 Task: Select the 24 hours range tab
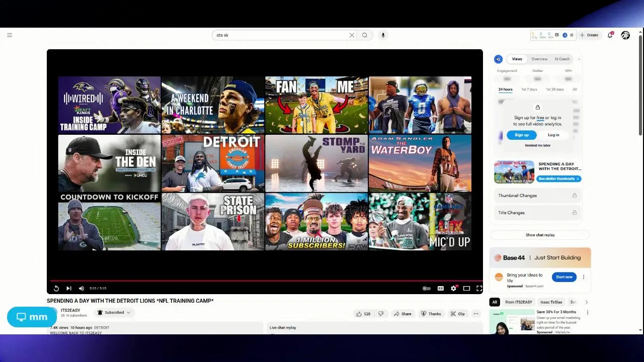(x=505, y=89)
